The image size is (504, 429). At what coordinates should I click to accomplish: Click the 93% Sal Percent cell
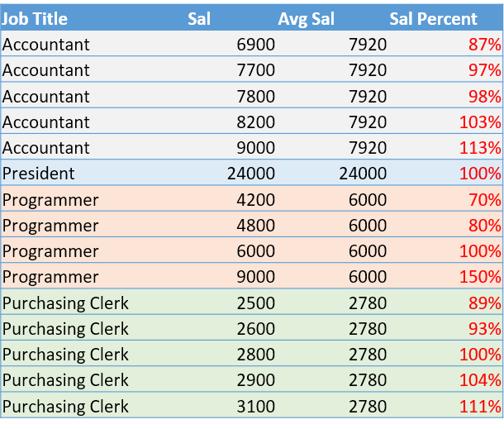point(483,328)
